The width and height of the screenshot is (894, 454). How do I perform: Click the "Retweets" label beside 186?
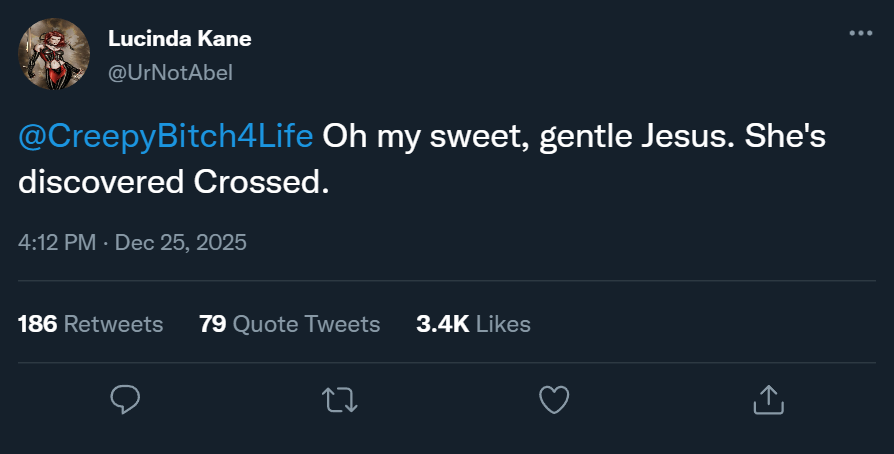[x=113, y=324]
